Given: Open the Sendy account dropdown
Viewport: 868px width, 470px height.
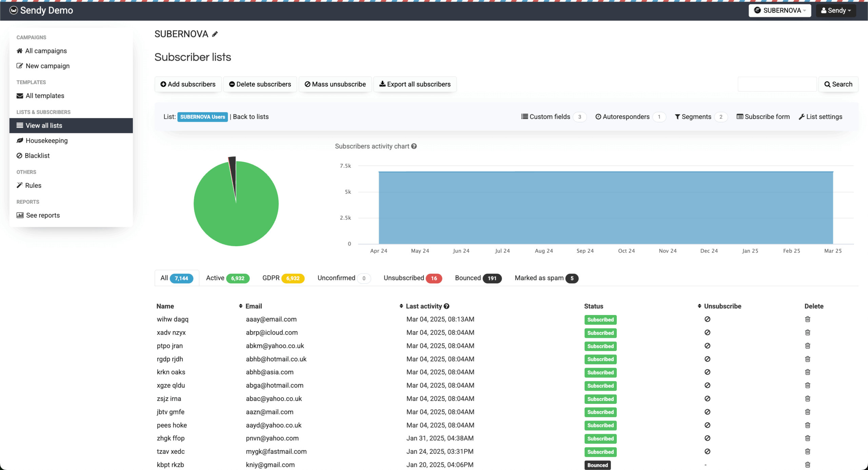Looking at the screenshot, I should coord(836,10).
